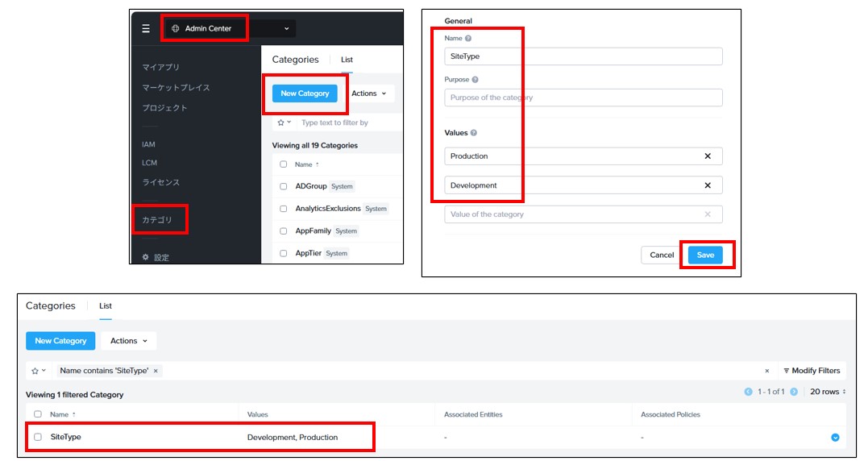Click Modify Filters in the list view

click(811, 371)
